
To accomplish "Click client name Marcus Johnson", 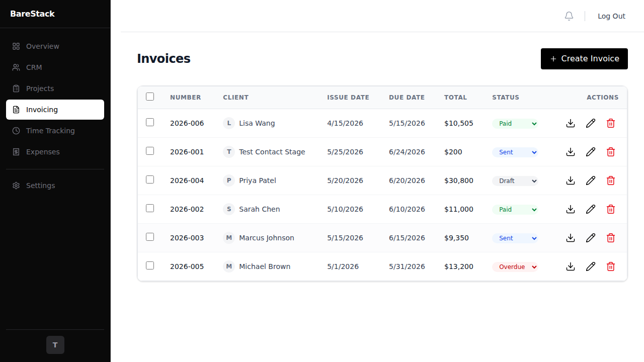I will (267, 238).
